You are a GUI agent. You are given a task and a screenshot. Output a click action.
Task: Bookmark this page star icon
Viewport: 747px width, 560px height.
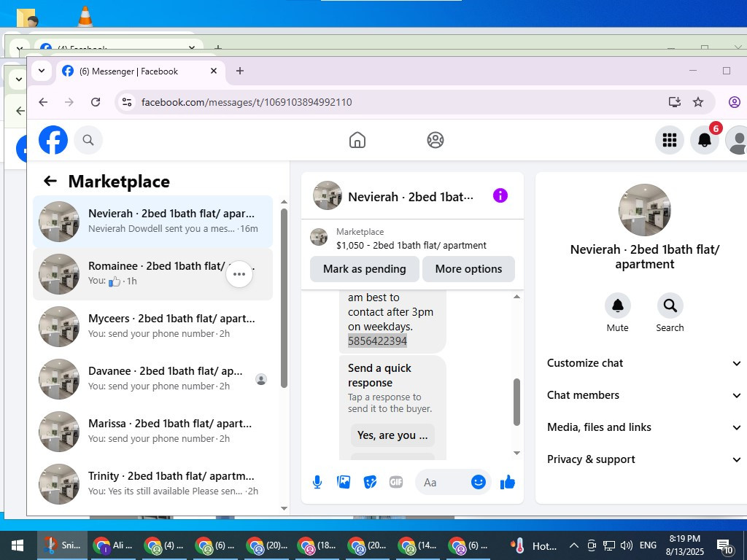pyautogui.click(x=698, y=102)
